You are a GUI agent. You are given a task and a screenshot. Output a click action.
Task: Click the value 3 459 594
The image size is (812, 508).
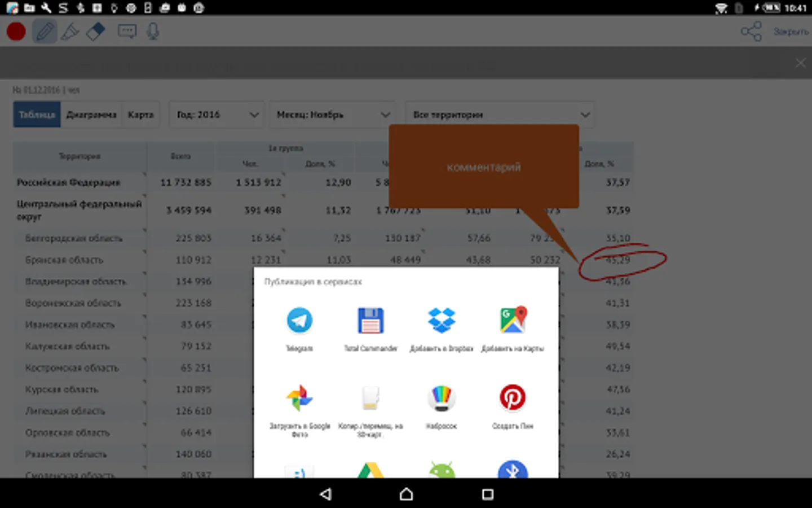(x=189, y=210)
